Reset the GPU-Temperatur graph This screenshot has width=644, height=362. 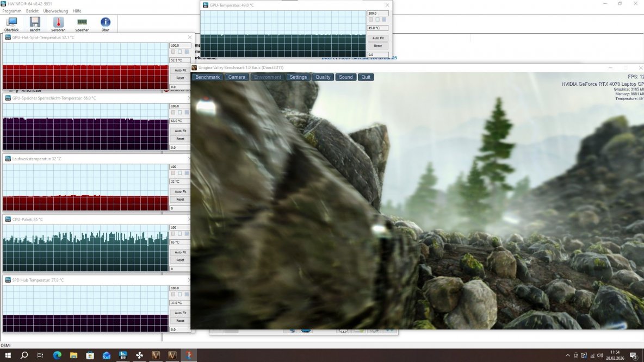(x=378, y=46)
